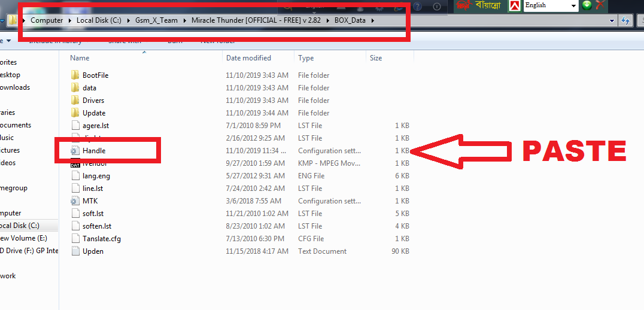Image resolution: width=644 pixels, height=310 pixels.
Task: Select the CD Drive (F:) GP entry
Action: (x=29, y=251)
